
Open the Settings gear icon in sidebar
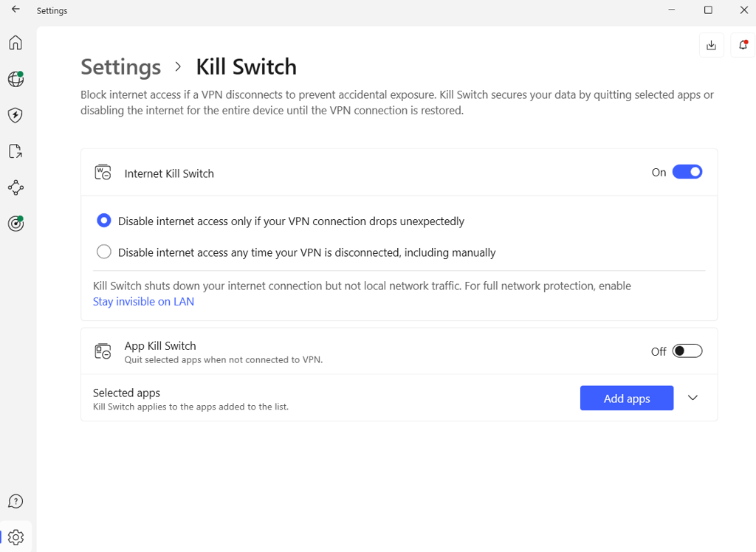[16, 537]
